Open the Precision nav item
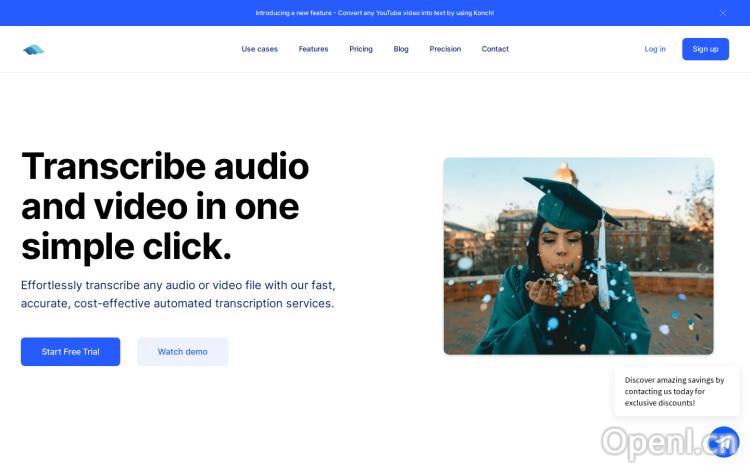The image size is (750, 468). point(445,49)
